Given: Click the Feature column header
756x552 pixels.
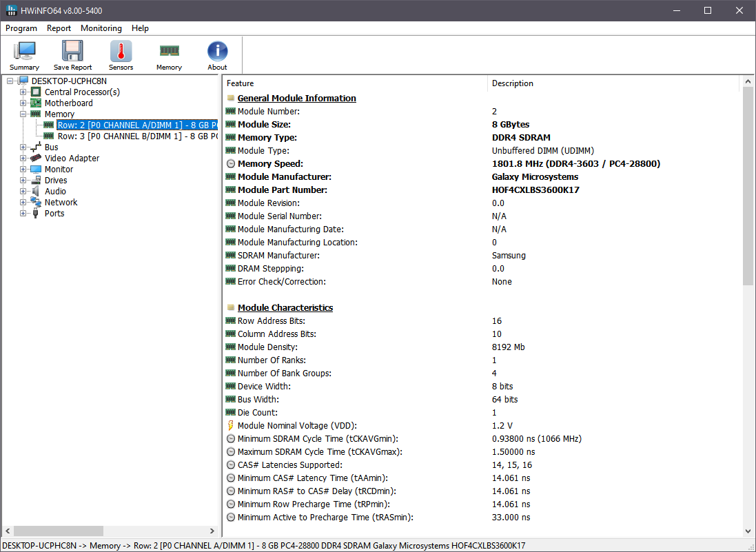Looking at the screenshot, I should (x=356, y=83).
